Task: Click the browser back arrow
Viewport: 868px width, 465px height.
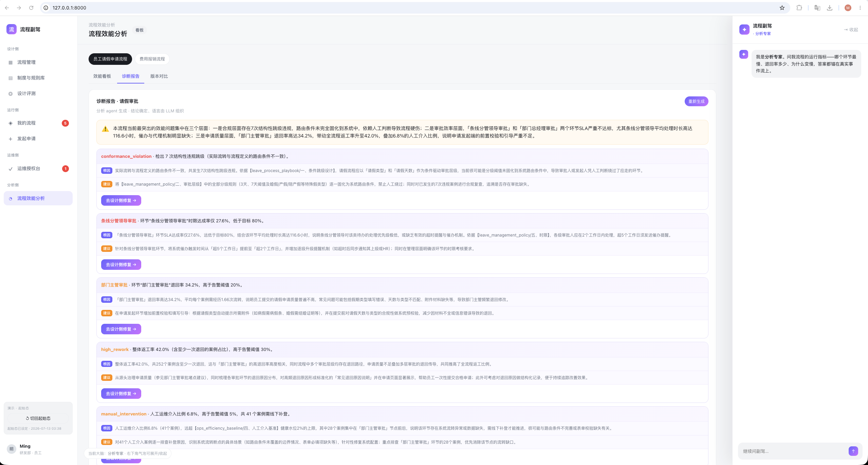Action: tap(7, 8)
